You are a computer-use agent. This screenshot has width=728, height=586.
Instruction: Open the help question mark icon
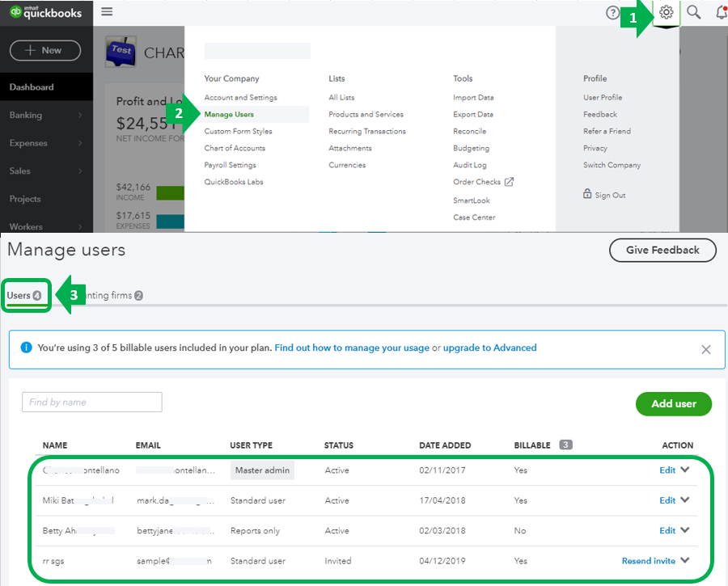pos(613,12)
